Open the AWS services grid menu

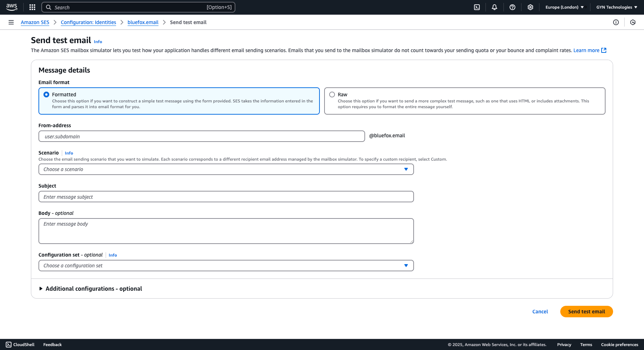tap(32, 7)
